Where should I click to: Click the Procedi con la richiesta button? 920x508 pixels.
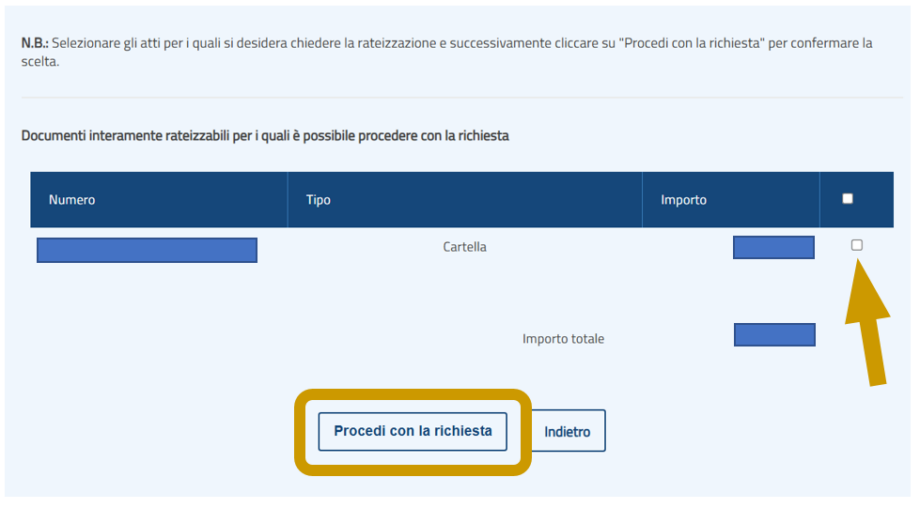point(412,431)
